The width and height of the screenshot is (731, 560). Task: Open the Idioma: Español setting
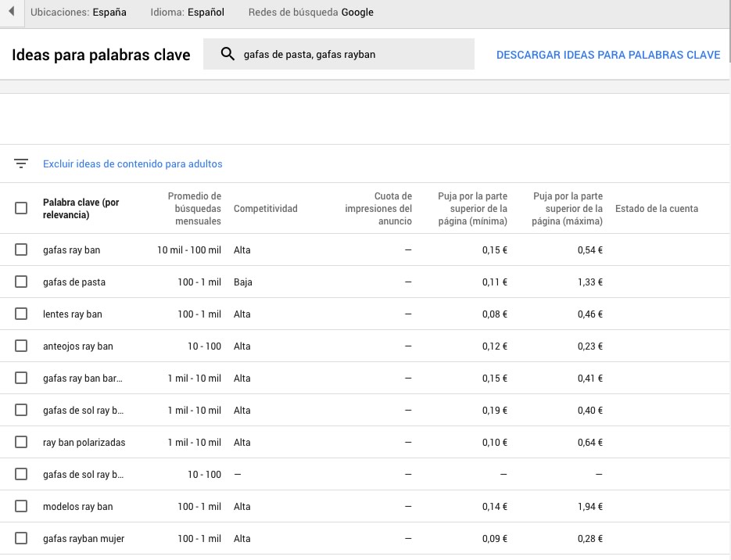[x=187, y=13]
